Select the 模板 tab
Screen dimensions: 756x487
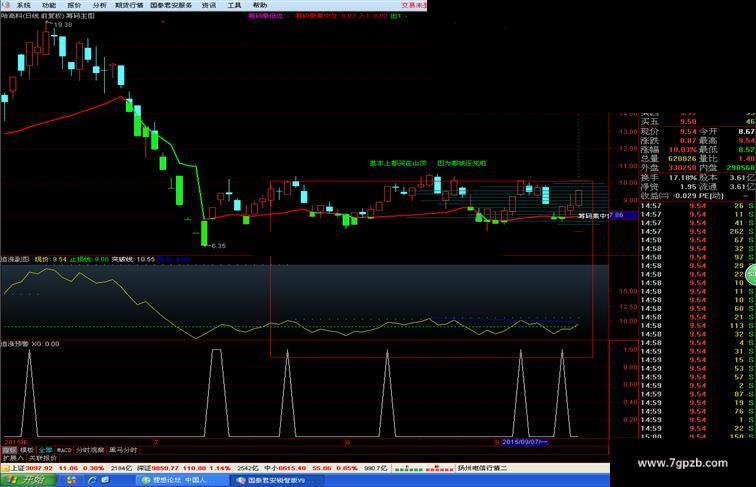pyautogui.click(x=27, y=450)
